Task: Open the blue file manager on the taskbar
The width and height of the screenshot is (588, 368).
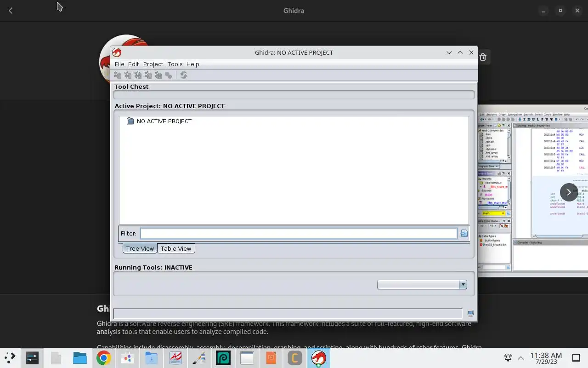Action: pos(80,358)
